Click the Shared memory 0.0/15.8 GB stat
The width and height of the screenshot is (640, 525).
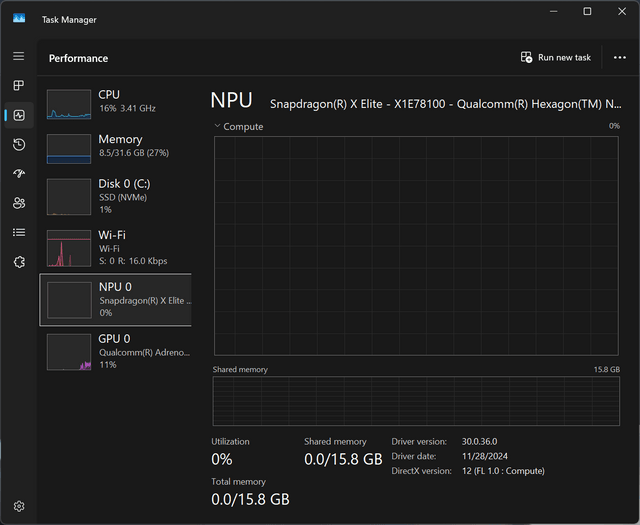(x=343, y=459)
